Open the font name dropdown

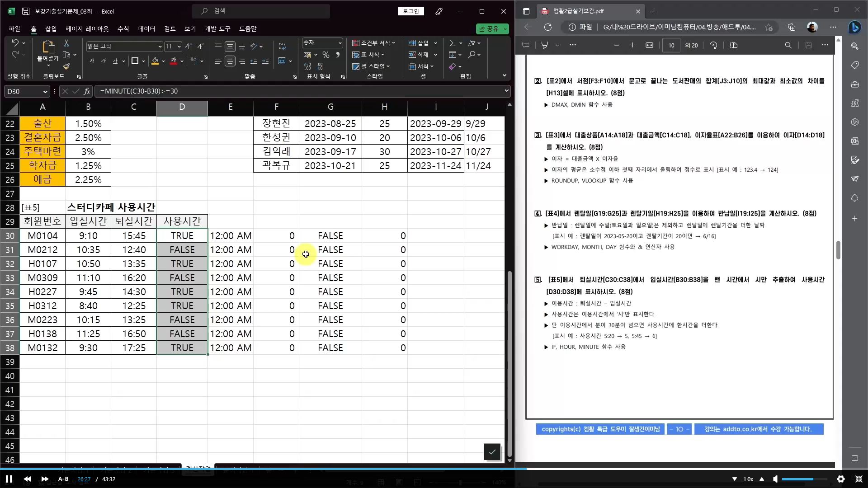click(160, 47)
